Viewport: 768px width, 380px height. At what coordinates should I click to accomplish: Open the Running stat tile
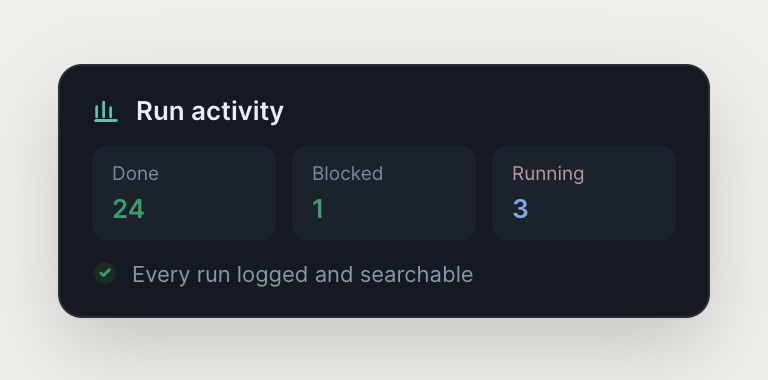click(584, 193)
